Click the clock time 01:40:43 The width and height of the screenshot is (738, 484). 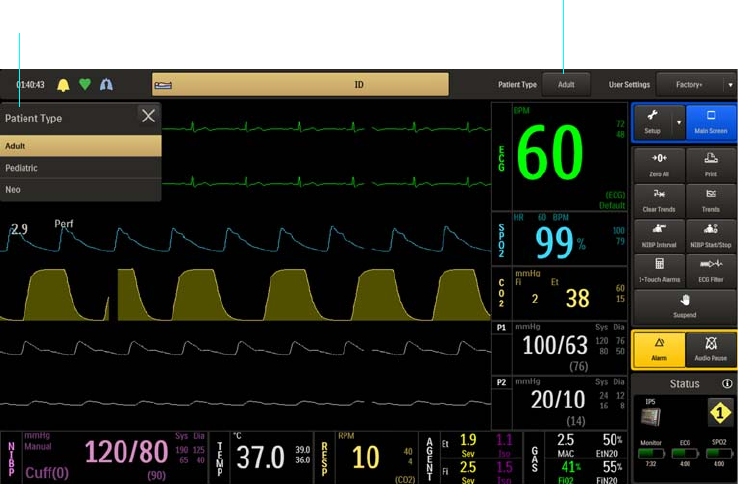[31, 85]
